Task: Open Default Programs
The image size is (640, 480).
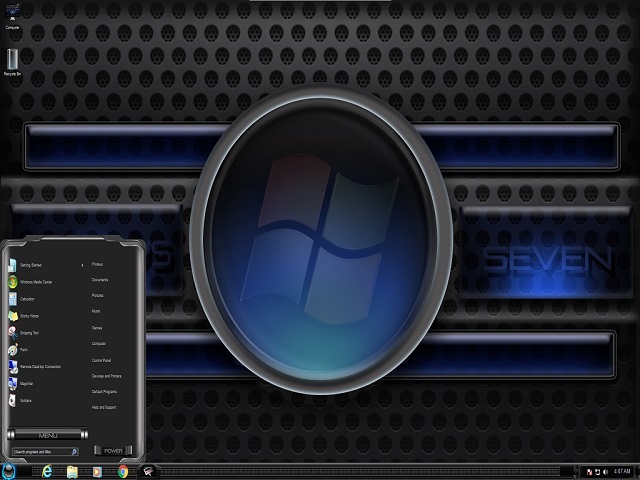Action: coord(104,392)
